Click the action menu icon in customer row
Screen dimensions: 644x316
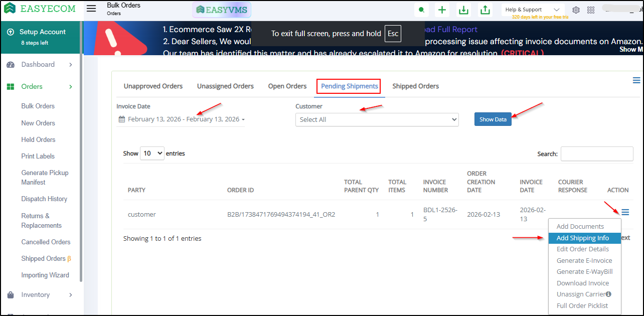625,212
